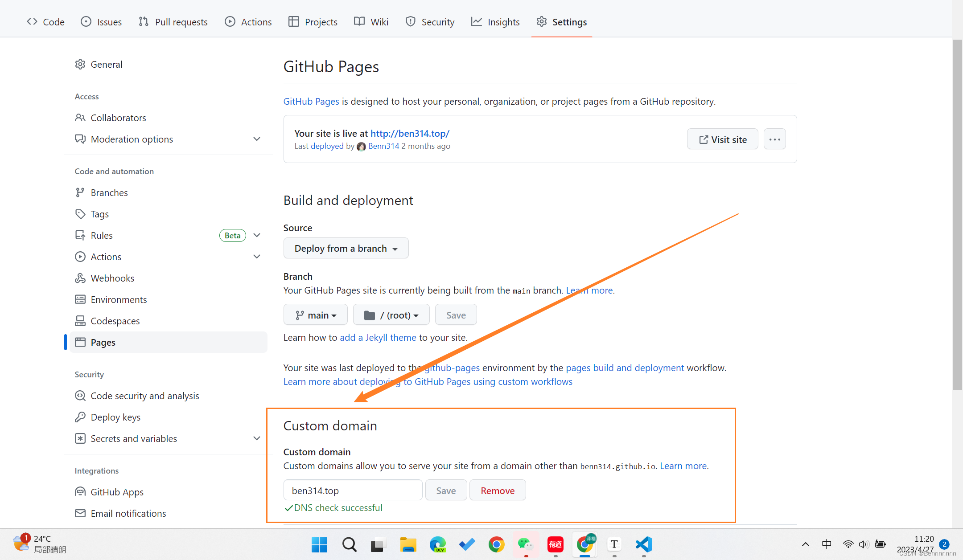
Task: Open volume control in system tray
Action: click(864, 544)
